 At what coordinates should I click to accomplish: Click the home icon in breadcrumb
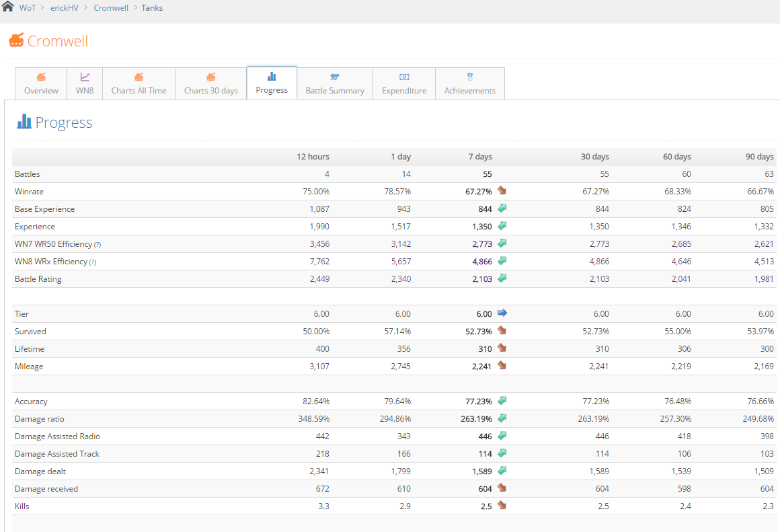(8, 7)
